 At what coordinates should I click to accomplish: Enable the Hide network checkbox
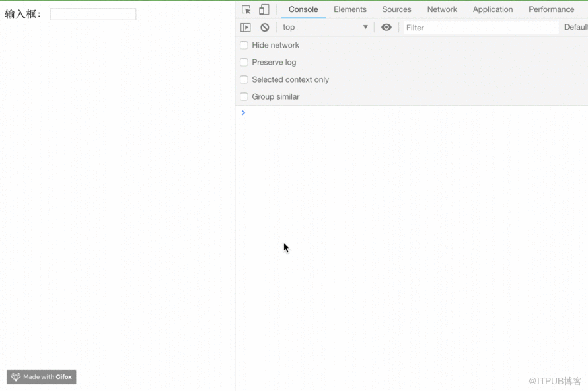coord(244,45)
